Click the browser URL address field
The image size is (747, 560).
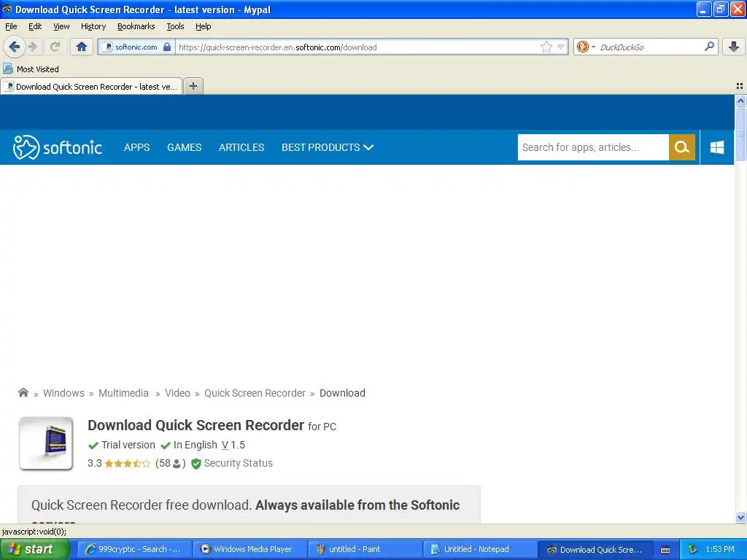[357, 47]
